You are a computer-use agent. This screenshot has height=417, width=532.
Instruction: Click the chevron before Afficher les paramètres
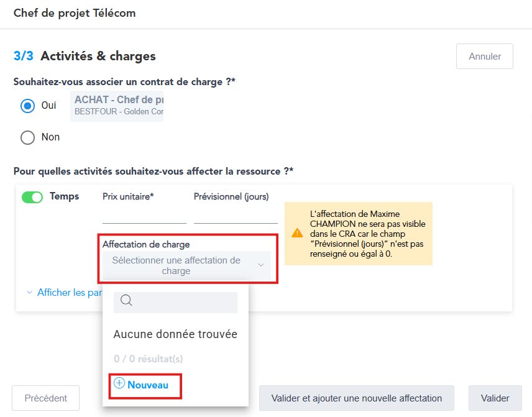tap(29, 292)
